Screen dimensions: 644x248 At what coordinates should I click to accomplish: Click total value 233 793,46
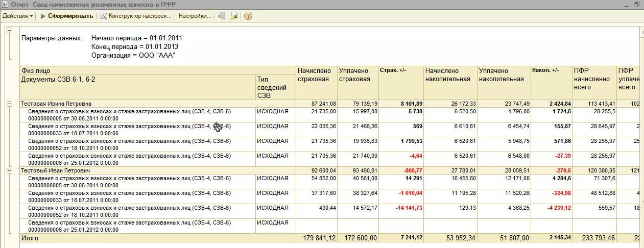pyautogui.click(x=598, y=238)
